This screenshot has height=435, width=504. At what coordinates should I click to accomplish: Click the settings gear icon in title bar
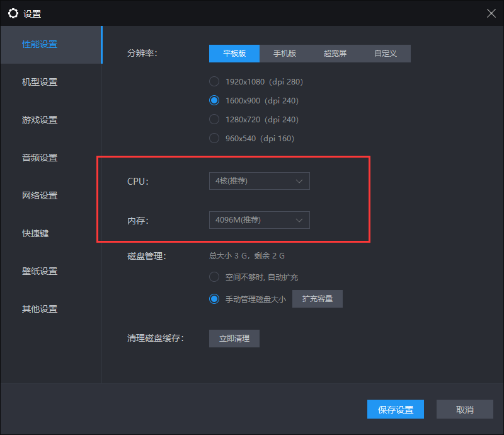[x=13, y=13]
